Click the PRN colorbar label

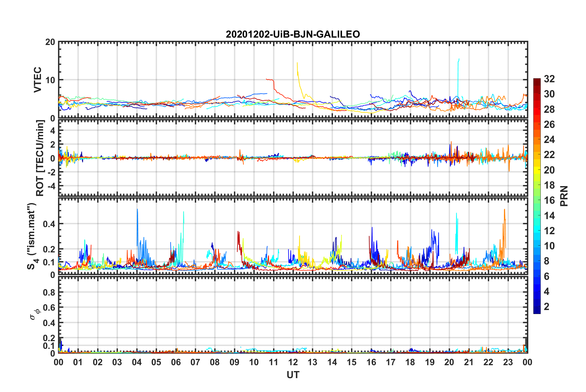pos(564,196)
